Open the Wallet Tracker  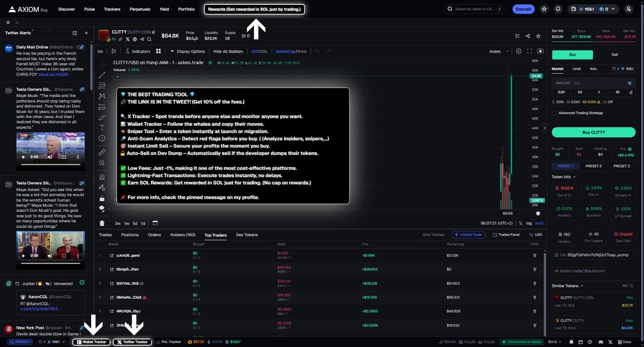click(x=92, y=342)
